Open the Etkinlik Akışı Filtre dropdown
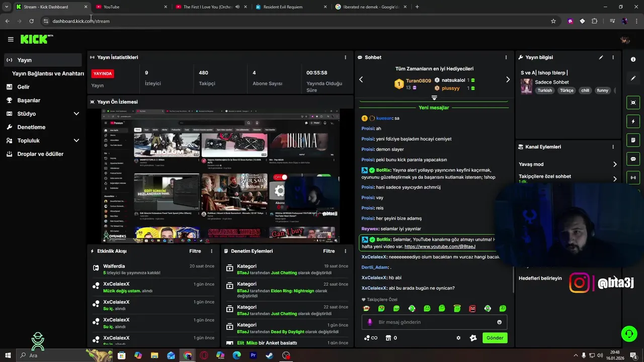Viewport: 644px width, 362px height. [x=195, y=251]
